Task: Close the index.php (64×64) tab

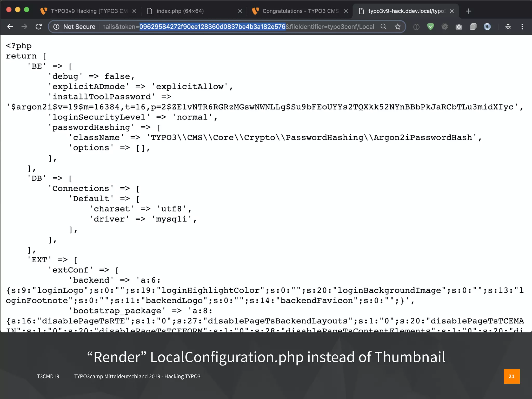Action: 240,11
